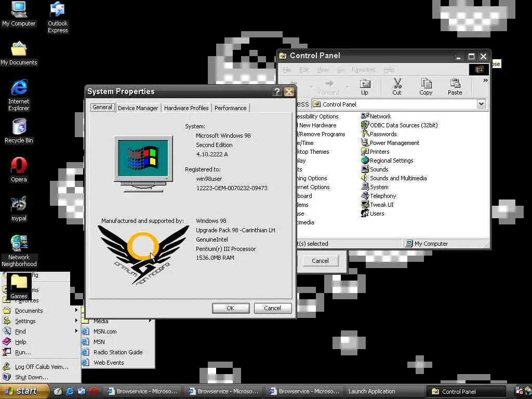
Task: Select the Users control panel item
Action: point(373,214)
